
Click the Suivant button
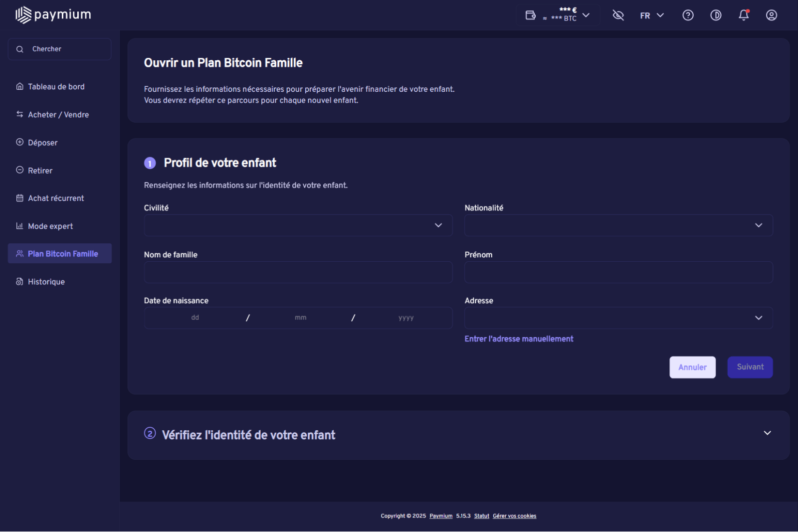(750, 367)
